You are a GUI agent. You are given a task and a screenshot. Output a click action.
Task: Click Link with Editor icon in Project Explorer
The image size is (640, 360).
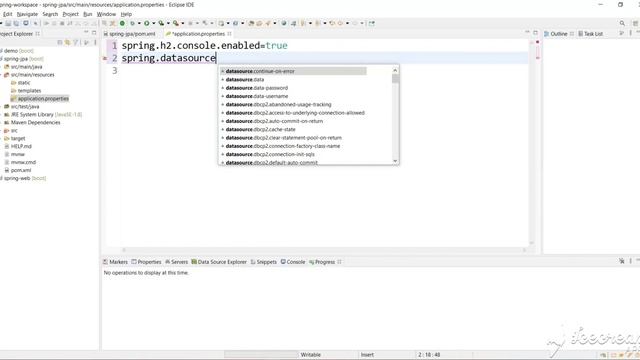[68, 42]
